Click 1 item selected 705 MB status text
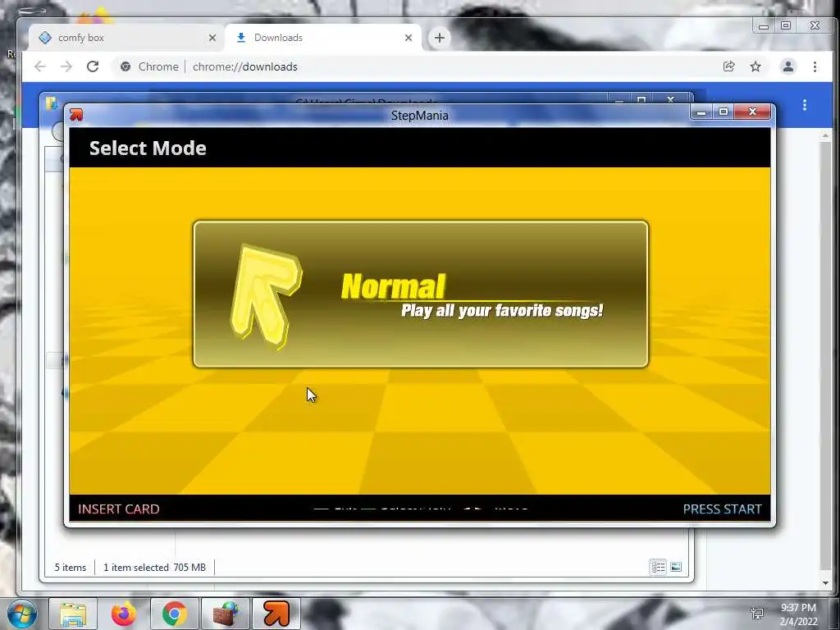 (154, 568)
